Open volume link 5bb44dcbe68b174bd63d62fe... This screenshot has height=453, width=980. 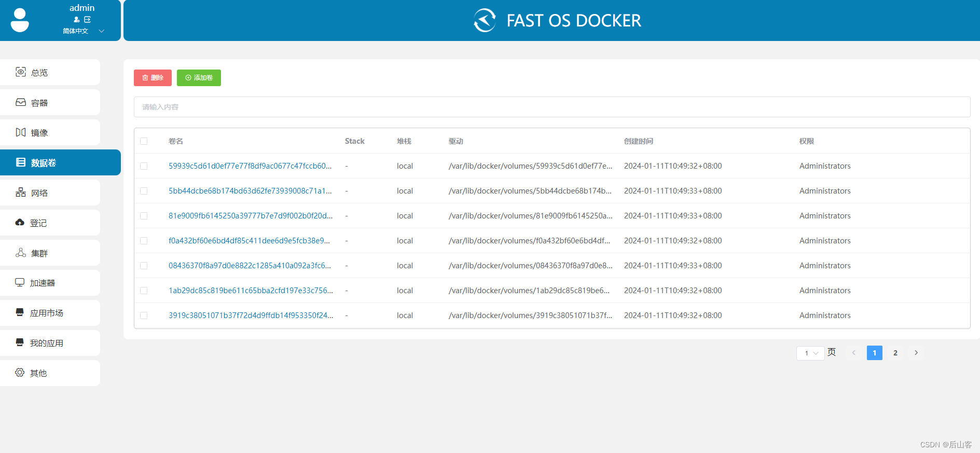tap(250, 191)
